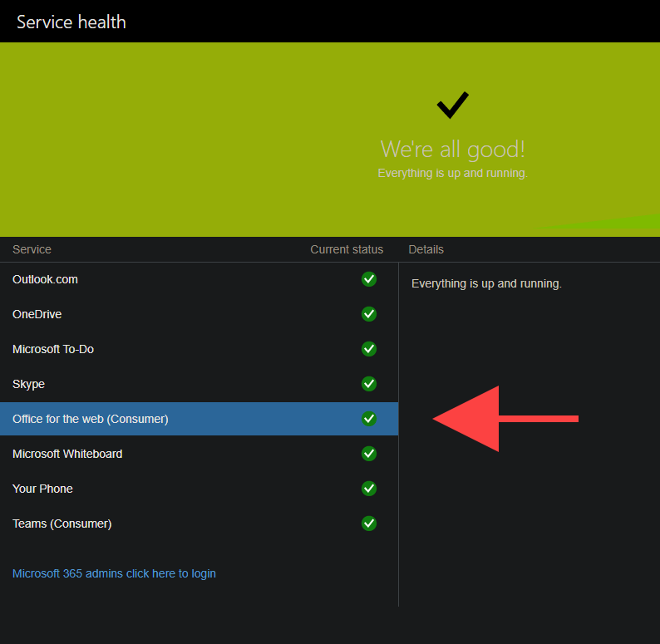This screenshot has width=660, height=644.
Task: Click the Teams (Consumer) status checkmark icon
Action: pyautogui.click(x=369, y=524)
